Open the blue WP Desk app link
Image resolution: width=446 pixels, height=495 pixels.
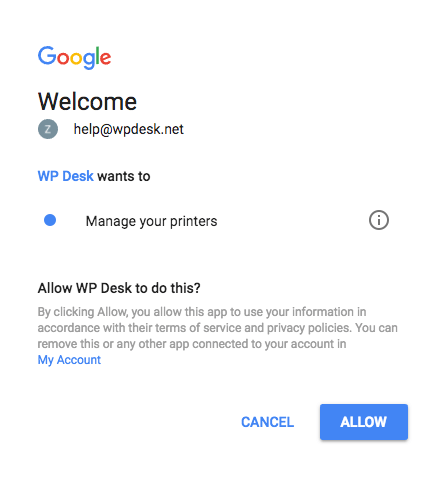point(65,176)
